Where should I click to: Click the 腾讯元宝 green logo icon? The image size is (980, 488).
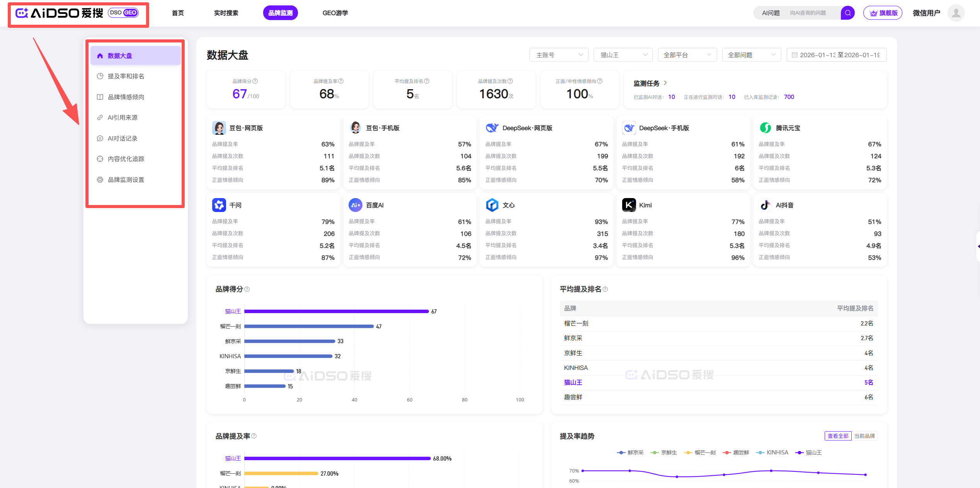(x=765, y=128)
